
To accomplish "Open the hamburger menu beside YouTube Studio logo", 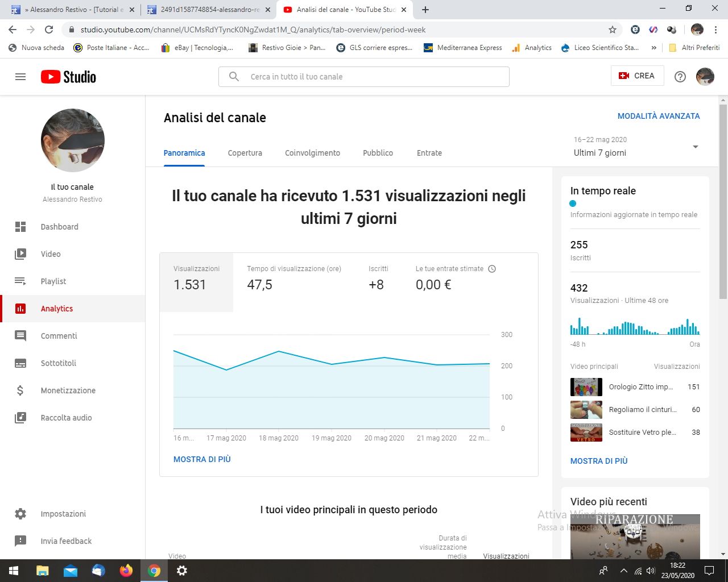I will click(20, 77).
